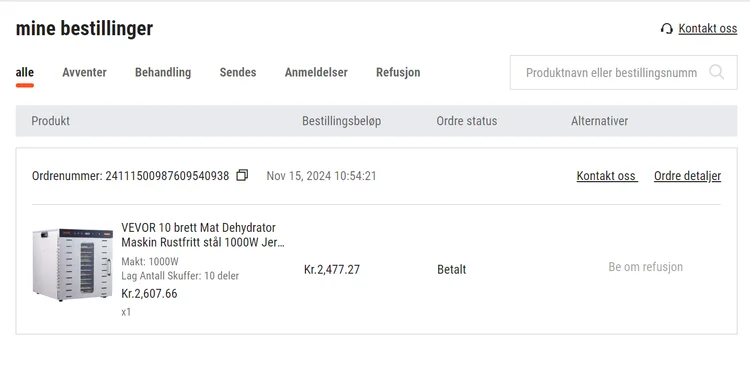This screenshot has height=368, width=750.
Task: Click the Bestillingsbeløp column header
Action: (342, 121)
